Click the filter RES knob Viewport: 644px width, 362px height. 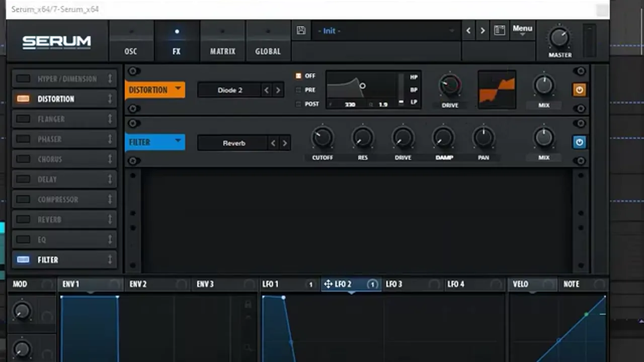click(362, 138)
